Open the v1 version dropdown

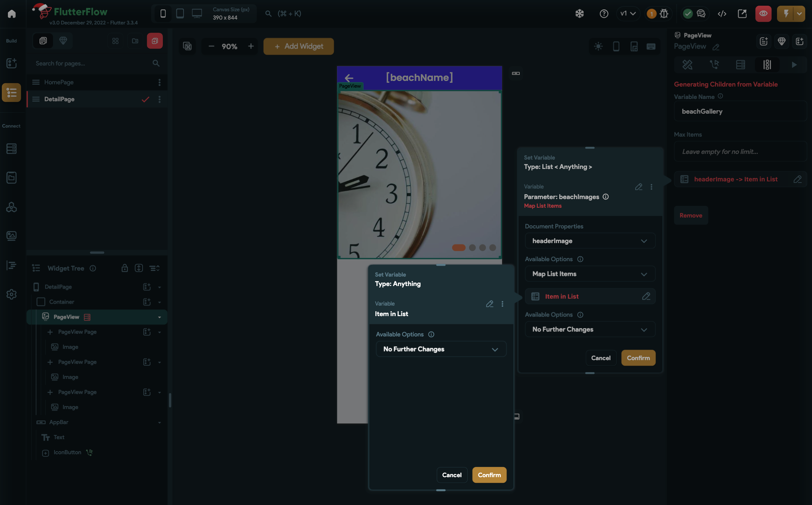[x=628, y=14]
